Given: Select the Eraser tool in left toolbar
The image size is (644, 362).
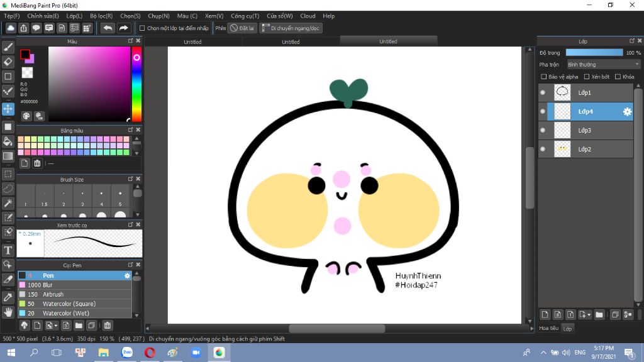Looking at the screenshot, I should (8, 62).
